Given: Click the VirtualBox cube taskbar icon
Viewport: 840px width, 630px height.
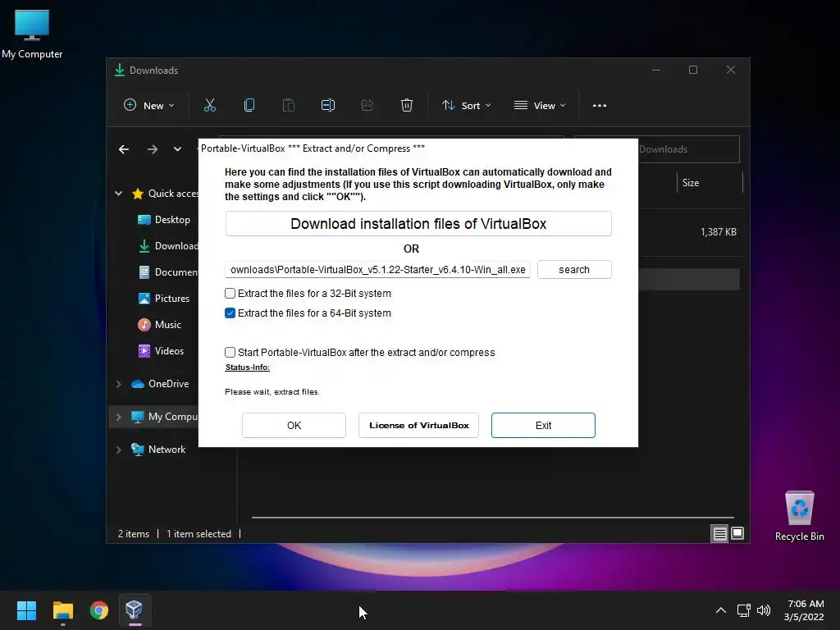Looking at the screenshot, I should tap(134, 610).
